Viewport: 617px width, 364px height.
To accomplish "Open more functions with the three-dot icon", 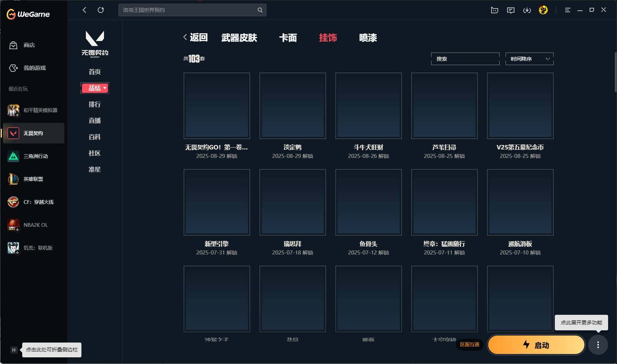I will pyautogui.click(x=598, y=345).
